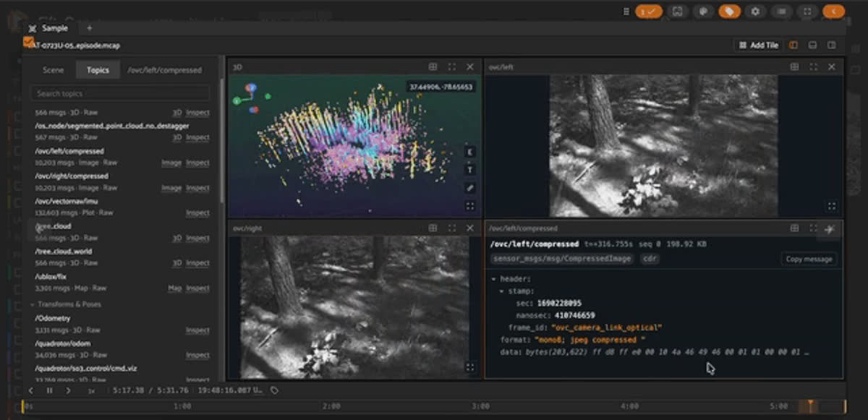Click the orange counter button showing a checkmark
Screen dimensions: 868x420
649,12
